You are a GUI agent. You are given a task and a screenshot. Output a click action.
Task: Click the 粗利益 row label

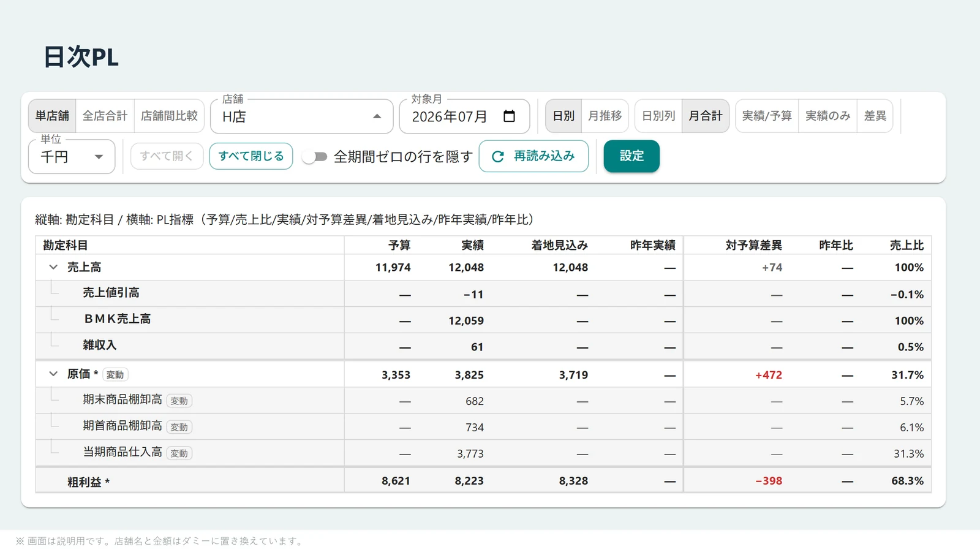click(x=88, y=482)
